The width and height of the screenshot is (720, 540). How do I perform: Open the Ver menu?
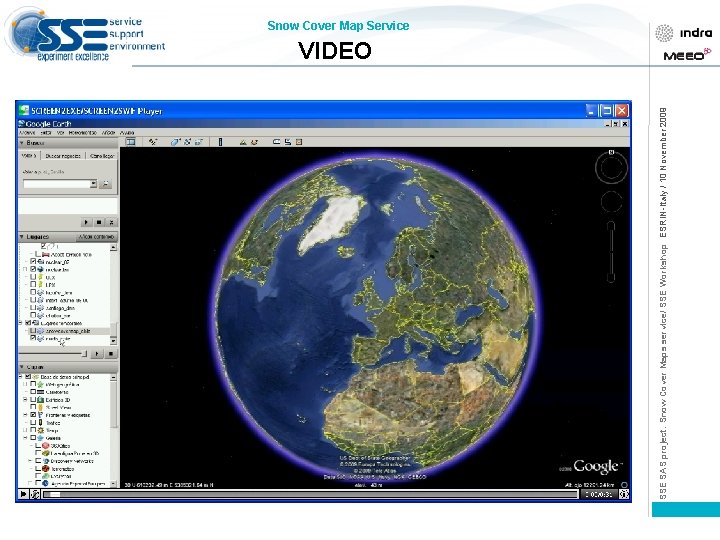pyautogui.click(x=60, y=133)
